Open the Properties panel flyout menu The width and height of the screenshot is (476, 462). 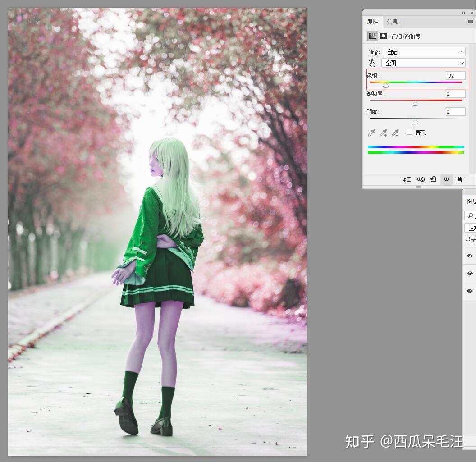click(x=470, y=22)
